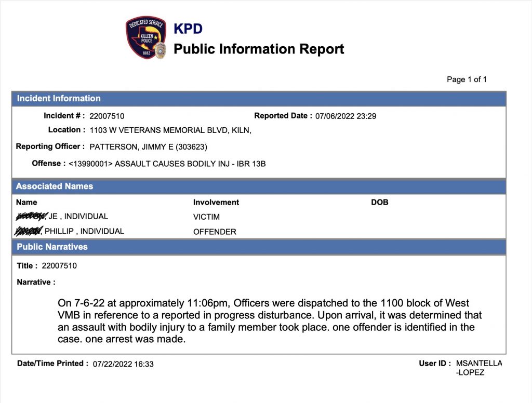
Task: Select the Incident Information section header
Action: 59,99
